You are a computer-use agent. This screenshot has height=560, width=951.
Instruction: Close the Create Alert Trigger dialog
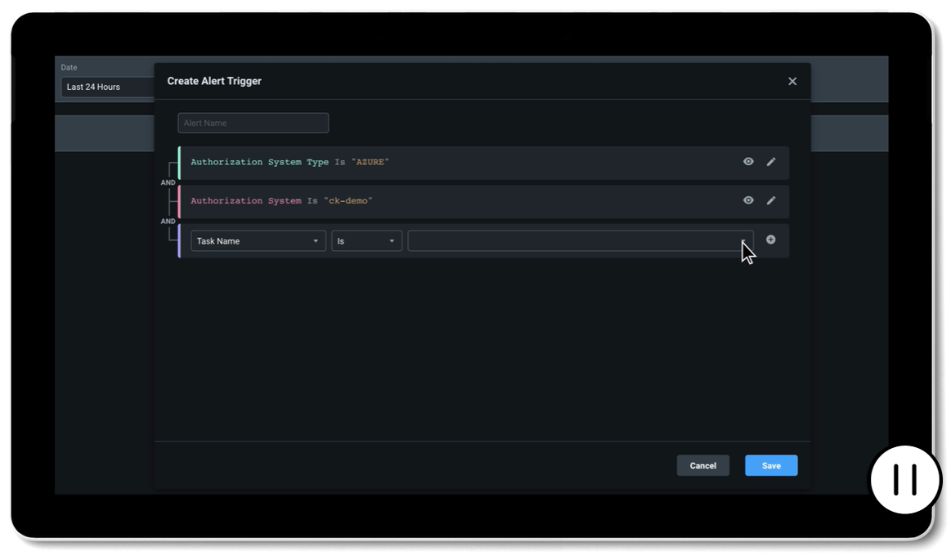click(792, 82)
